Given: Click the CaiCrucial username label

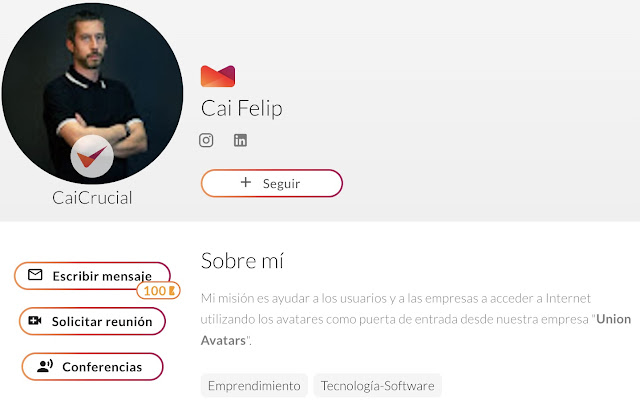Looking at the screenshot, I should point(92,198).
